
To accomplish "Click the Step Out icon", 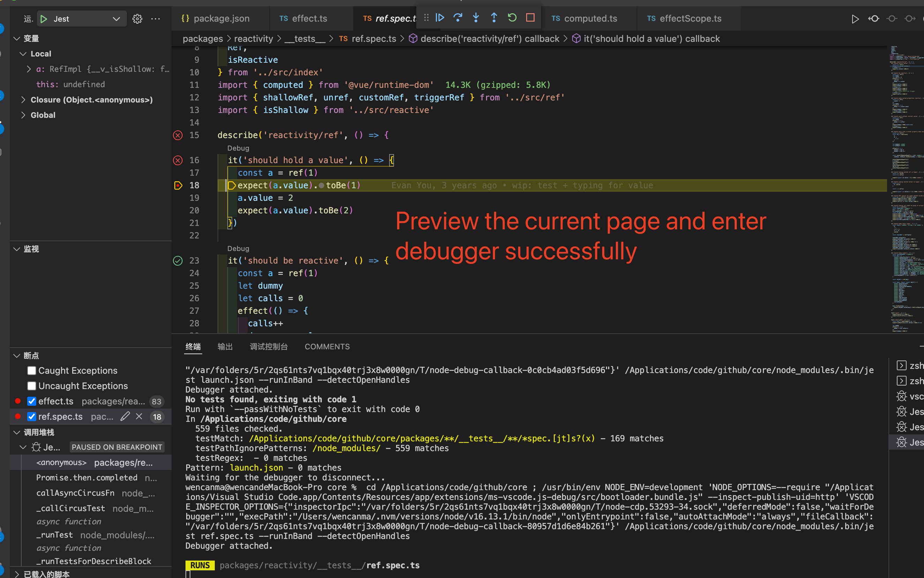I will pos(494,17).
